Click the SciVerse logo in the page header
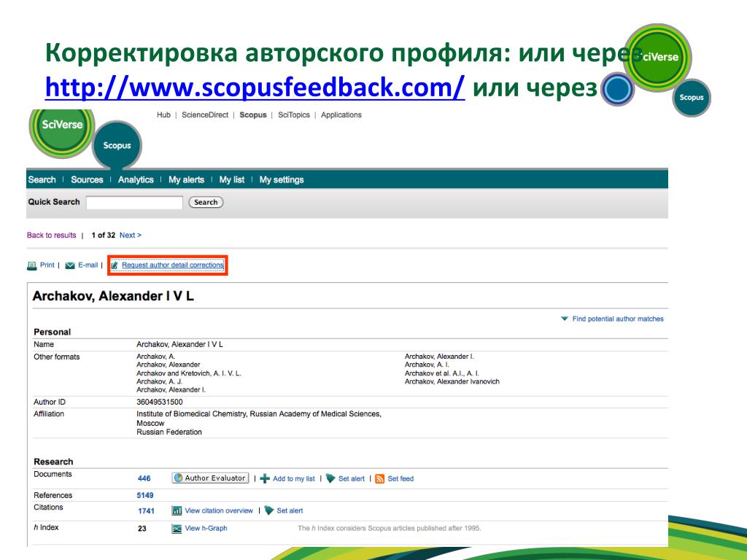The width and height of the screenshot is (747, 560). (62, 130)
